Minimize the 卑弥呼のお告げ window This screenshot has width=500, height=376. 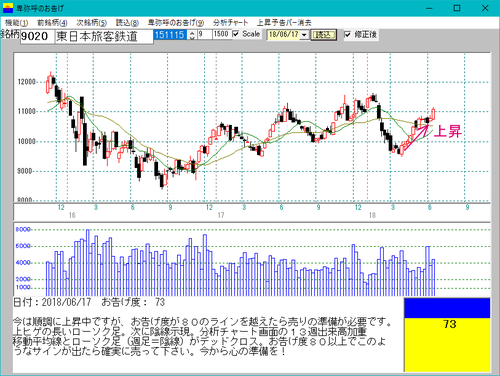click(x=429, y=8)
